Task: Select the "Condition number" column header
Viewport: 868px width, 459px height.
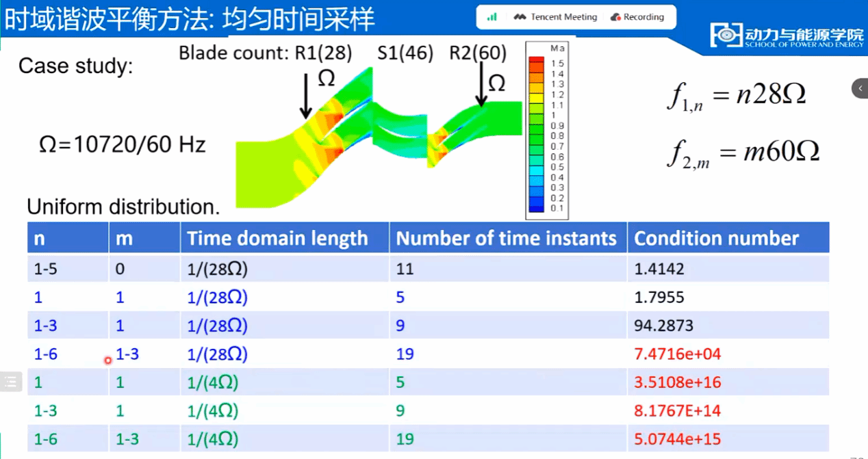Action: coord(716,238)
